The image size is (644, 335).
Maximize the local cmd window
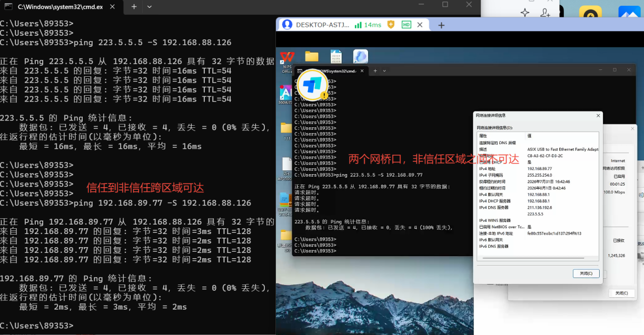(445, 5)
